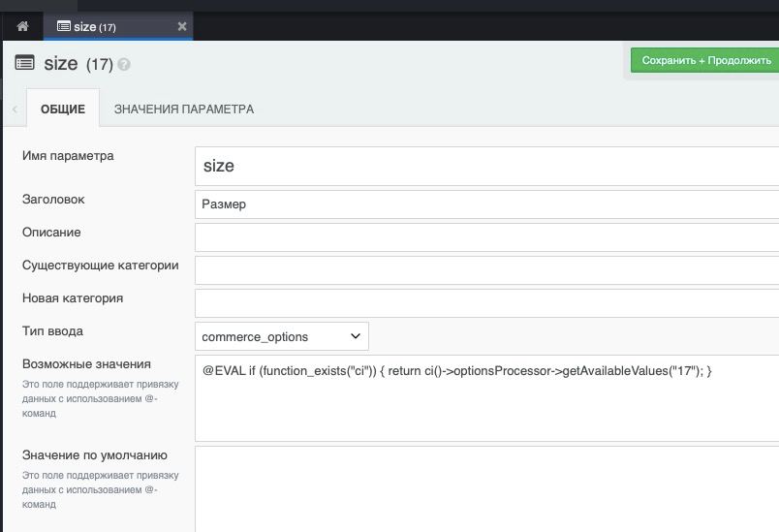Select the size (17) tab

(118, 26)
